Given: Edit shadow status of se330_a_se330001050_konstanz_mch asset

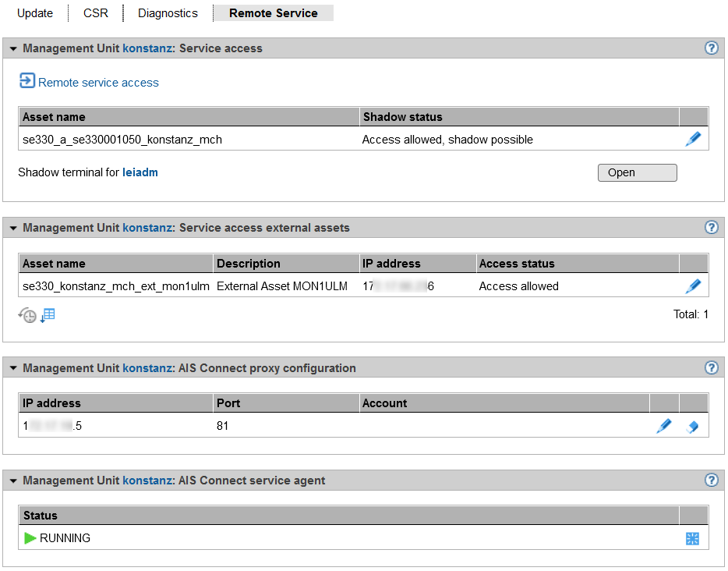Looking at the screenshot, I should tap(693, 140).
